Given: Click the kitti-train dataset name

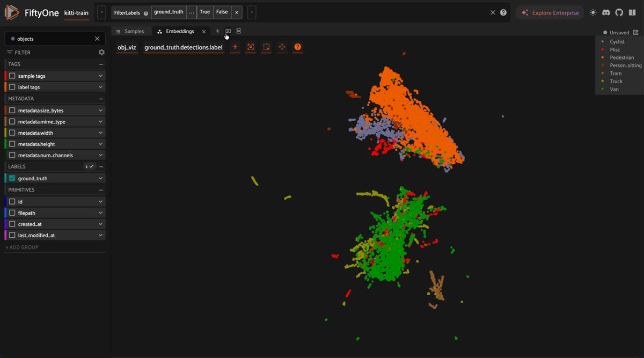Looking at the screenshot, I should [x=76, y=13].
